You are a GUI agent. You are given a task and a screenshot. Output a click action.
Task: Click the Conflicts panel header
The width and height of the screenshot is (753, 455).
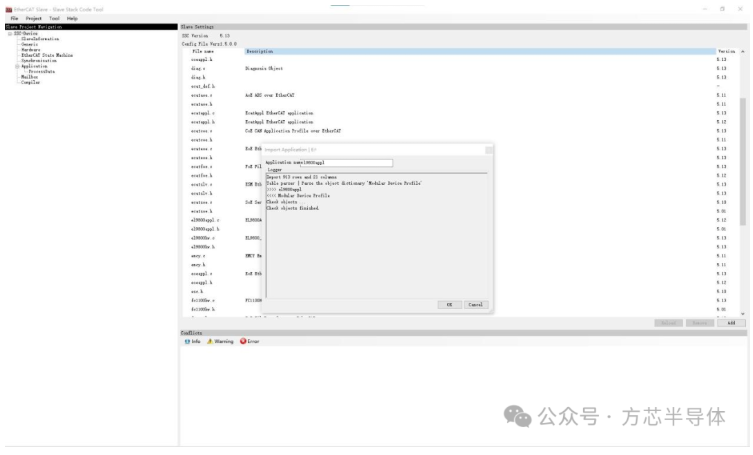pos(463,333)
